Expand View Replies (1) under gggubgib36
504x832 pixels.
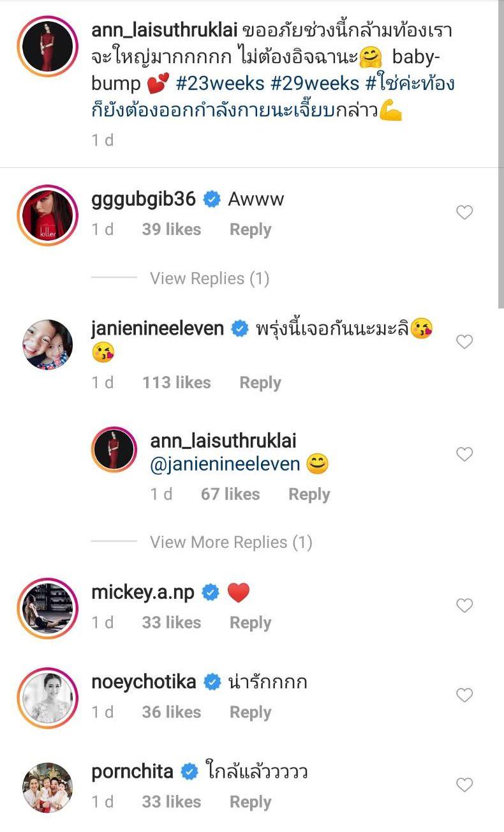[x=209, y=278]
